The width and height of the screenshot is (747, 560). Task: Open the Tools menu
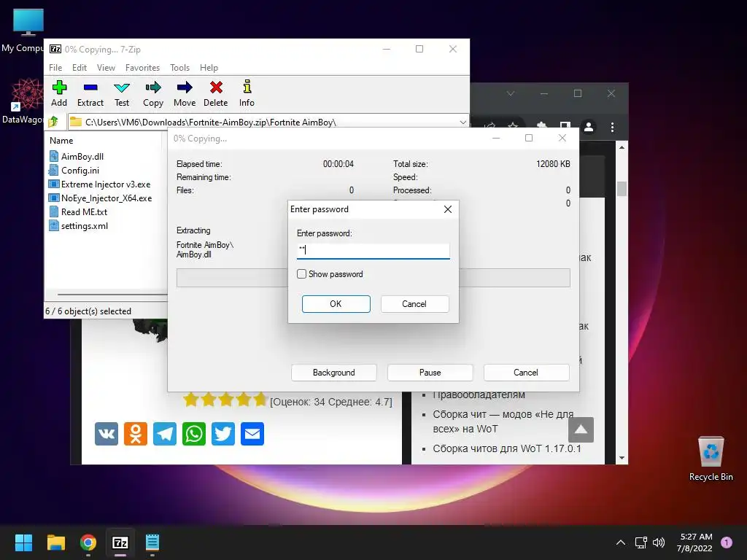(x=179, y=68)
